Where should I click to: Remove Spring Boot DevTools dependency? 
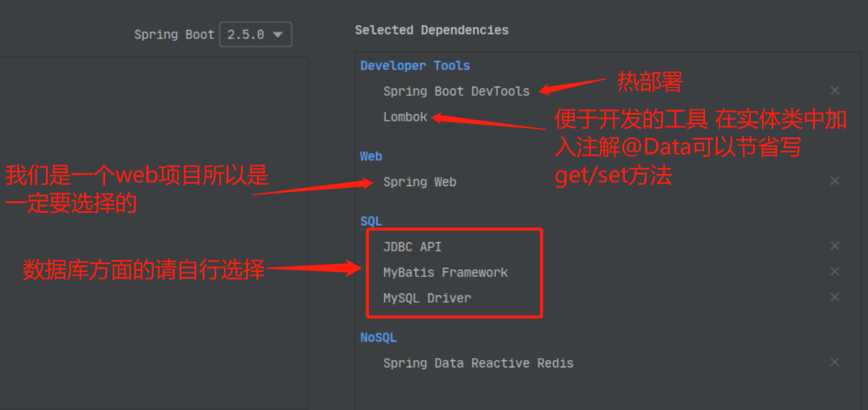(x=834, y=90)
